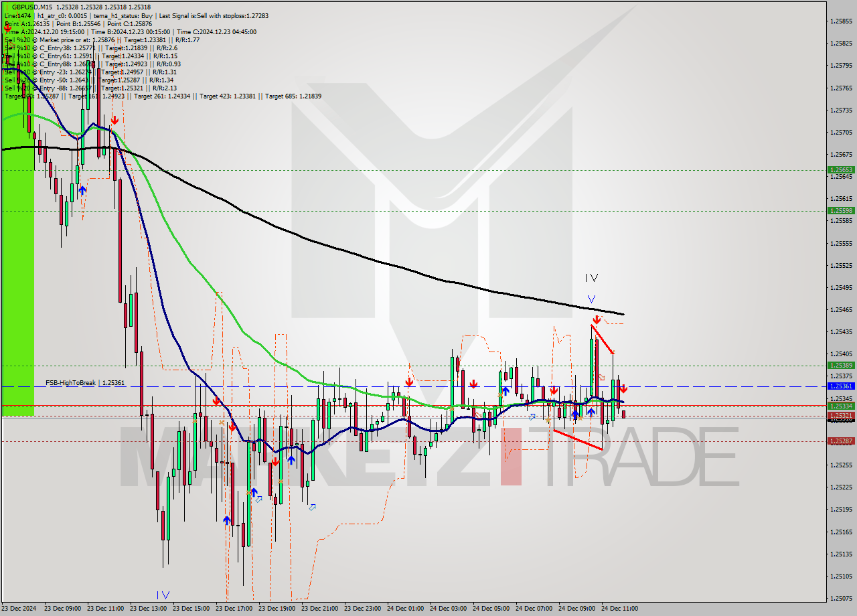Image resolution: width=857 pixels, height=616 pixels.
Task: Click the blue 1.25361 price tag
Action: pyautogui.click(x=840, y=386)
